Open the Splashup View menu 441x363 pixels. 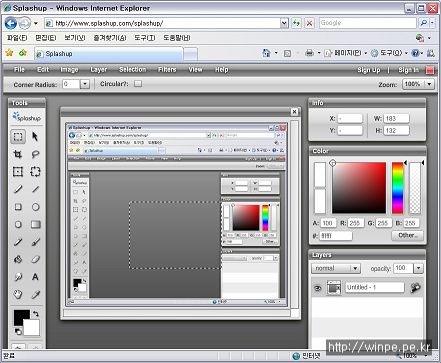[x=195, y=70]
